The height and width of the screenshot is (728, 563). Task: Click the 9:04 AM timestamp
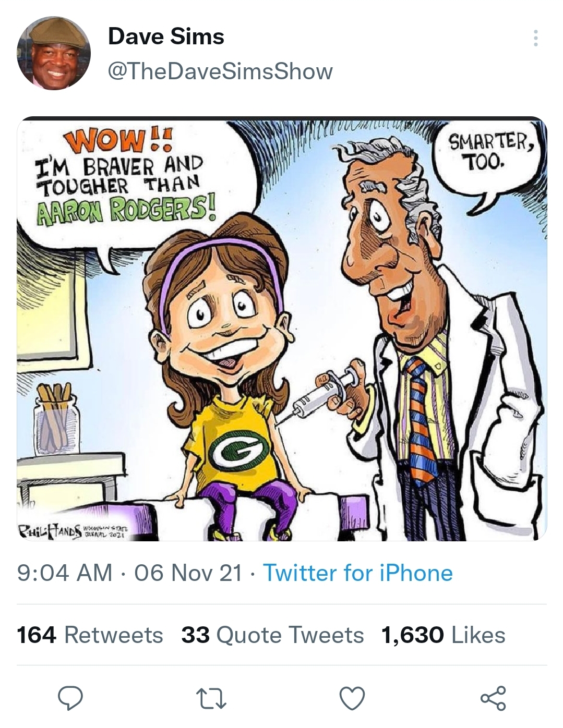(x=65, y=573)
